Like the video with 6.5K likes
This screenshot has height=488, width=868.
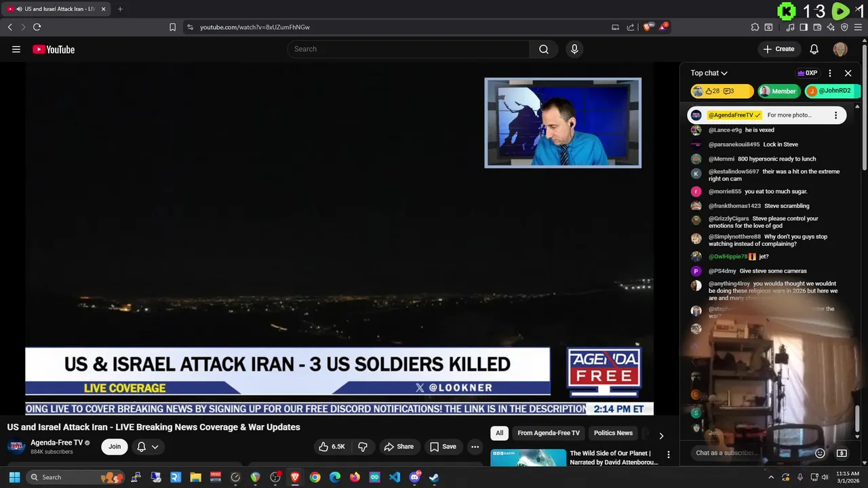[332, 447]
